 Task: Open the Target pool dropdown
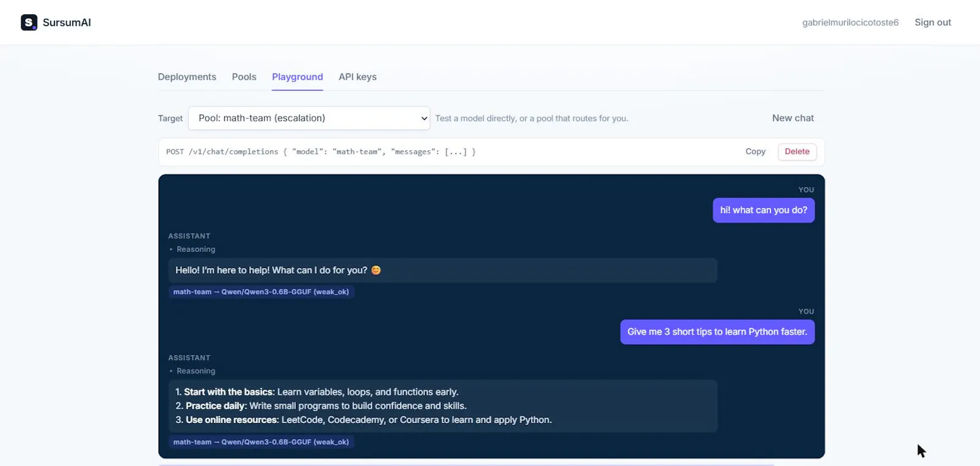point(309,118)
